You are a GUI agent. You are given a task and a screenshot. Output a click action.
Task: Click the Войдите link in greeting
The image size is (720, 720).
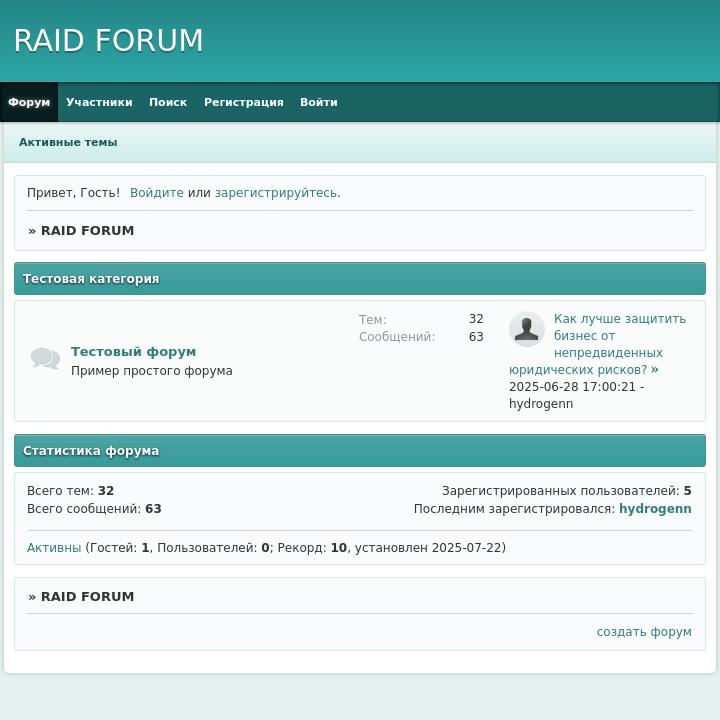[x=156, y=193]
